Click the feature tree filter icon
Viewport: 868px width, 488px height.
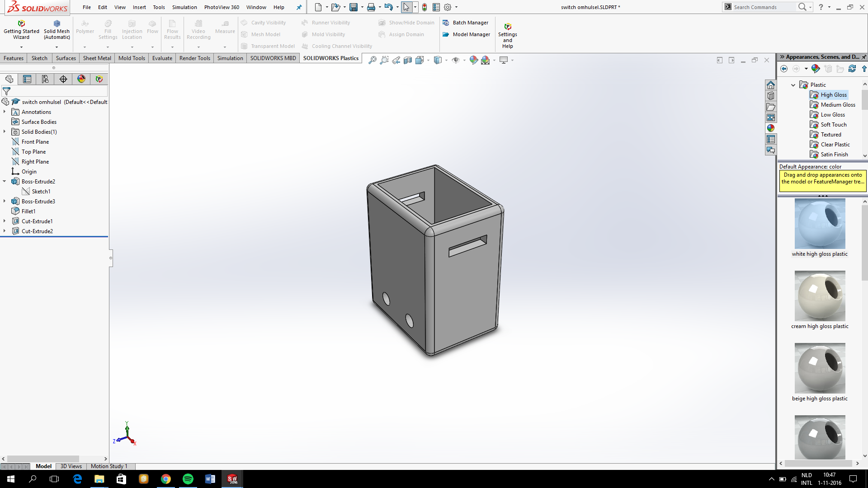[6, 91]
